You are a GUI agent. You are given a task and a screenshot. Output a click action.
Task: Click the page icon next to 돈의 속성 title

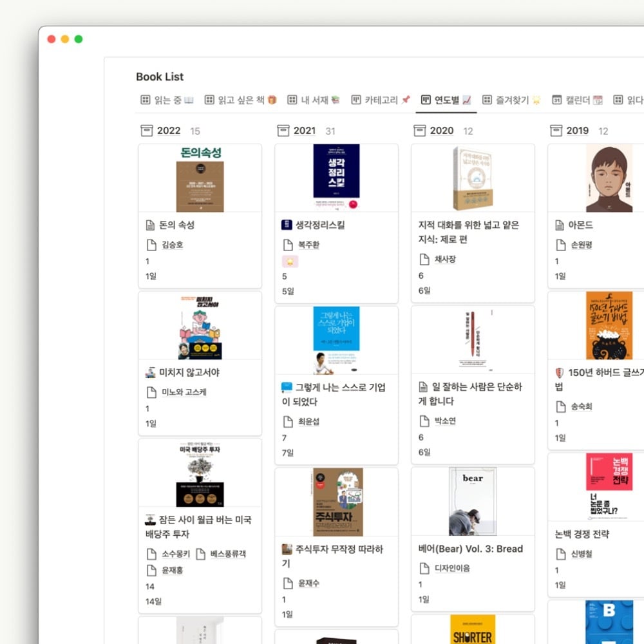point(150,225)
